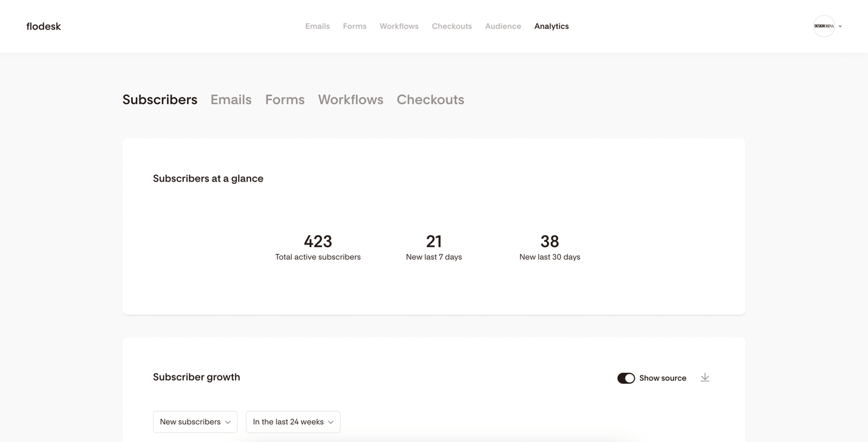Go to Audience in top navigation
The width and height of the screenshot is (868, 442).
[503, 26]
